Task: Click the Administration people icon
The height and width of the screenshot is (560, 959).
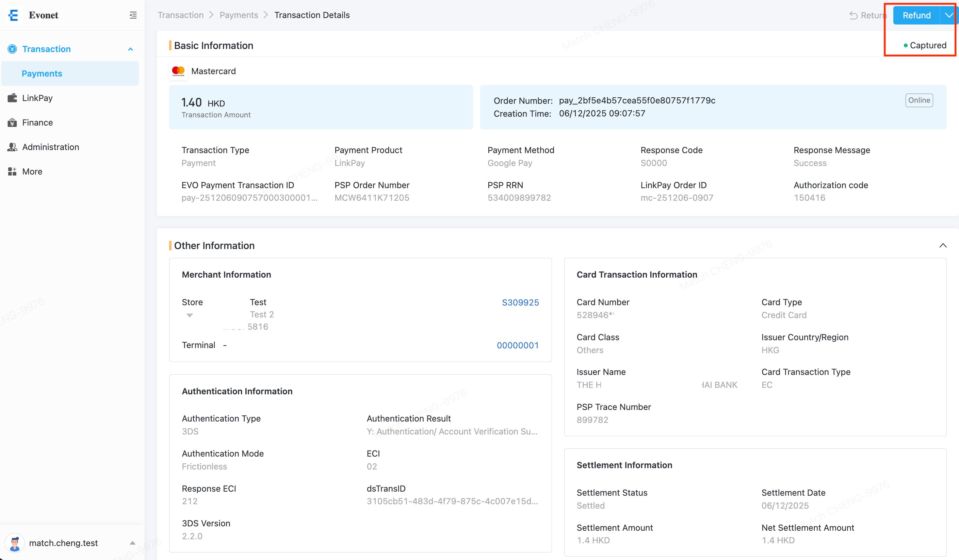Action: tap(12, 147)
